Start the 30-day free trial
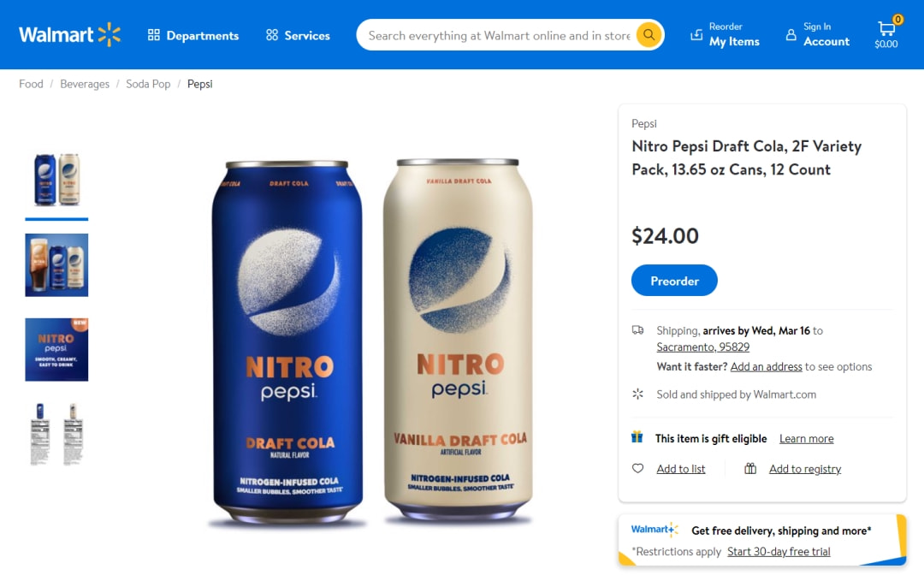 779,551
